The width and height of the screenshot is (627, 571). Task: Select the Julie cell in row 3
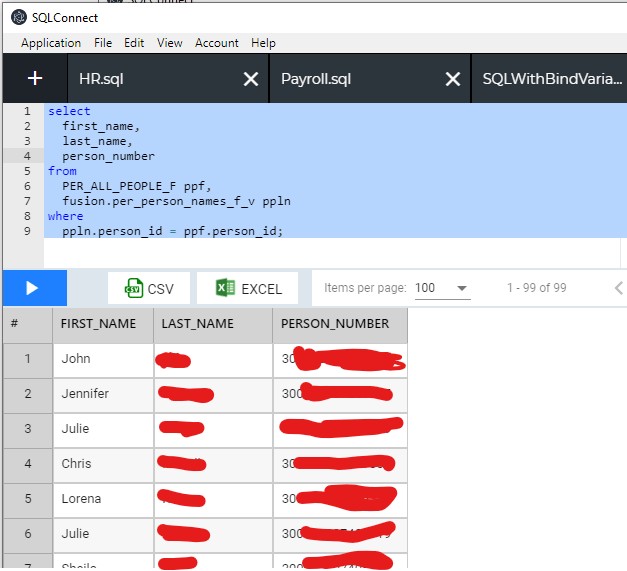[103, 429]
